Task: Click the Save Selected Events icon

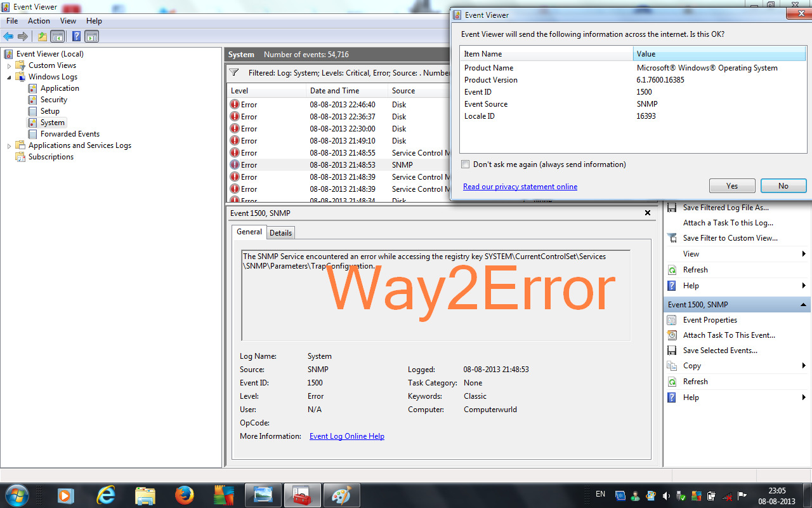Action: (672, 350)
